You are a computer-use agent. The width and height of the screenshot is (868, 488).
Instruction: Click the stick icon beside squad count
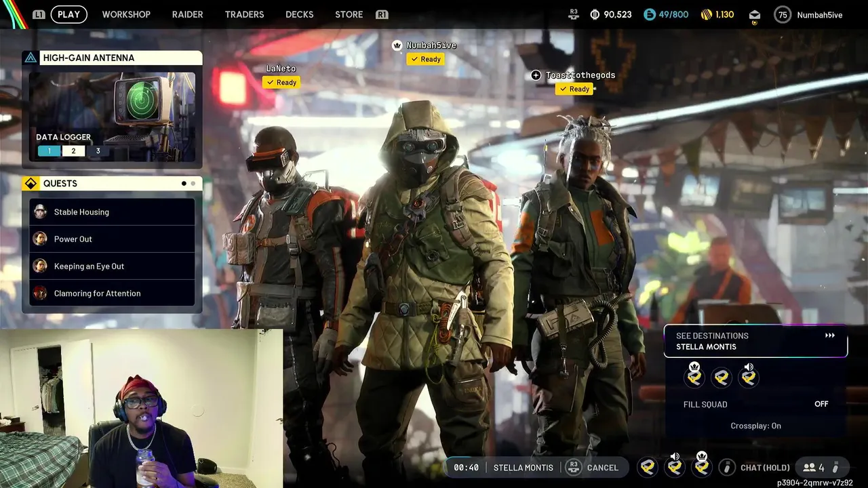[x=836, y=468]
